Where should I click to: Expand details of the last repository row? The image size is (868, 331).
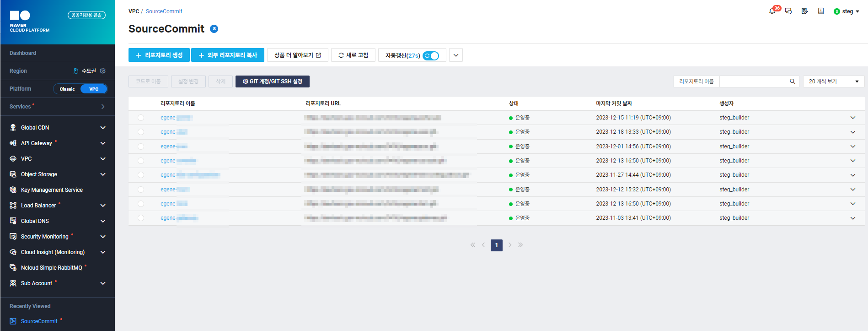click(852, 218)
